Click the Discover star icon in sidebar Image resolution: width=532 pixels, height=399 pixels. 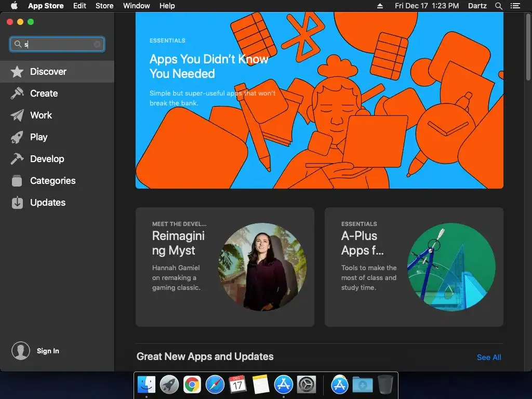pyautogui.click(x=17, y=72)
